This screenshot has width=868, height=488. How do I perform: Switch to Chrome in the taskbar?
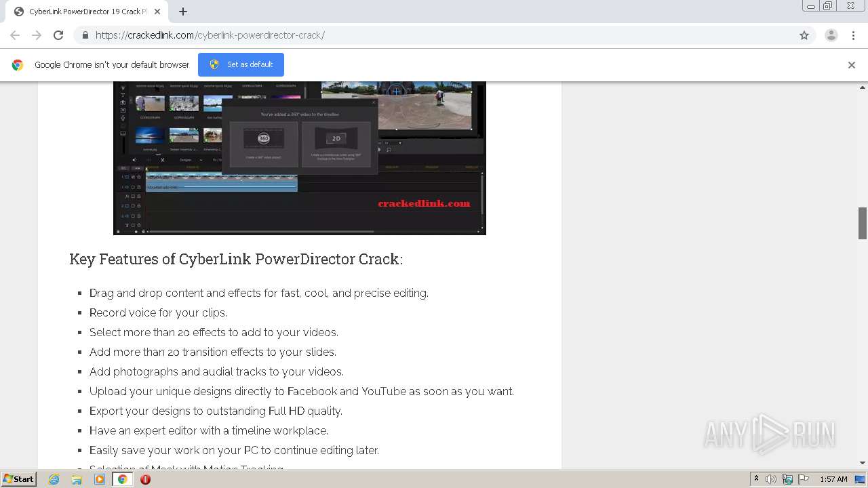pos(122,479)
